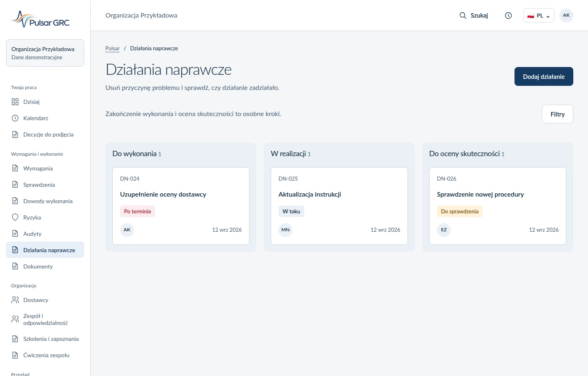Open card Uzupełnienie oceny dostawcy
Viewport: 588px width, 376px height.
click(181, 206)
